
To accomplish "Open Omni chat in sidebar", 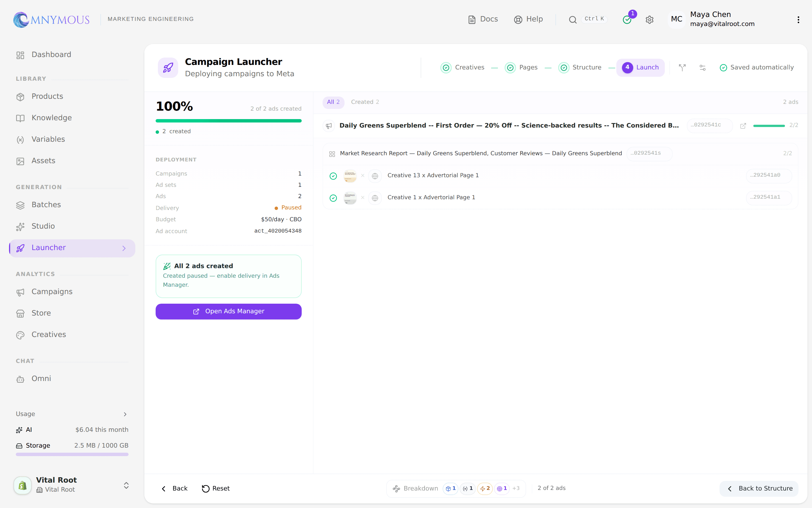I will 72,379.
